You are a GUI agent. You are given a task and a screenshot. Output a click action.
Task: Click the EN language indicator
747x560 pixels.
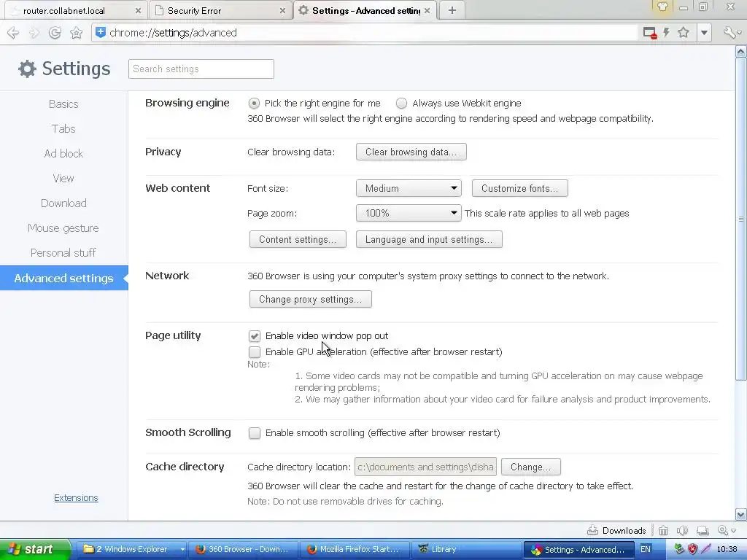646,549
